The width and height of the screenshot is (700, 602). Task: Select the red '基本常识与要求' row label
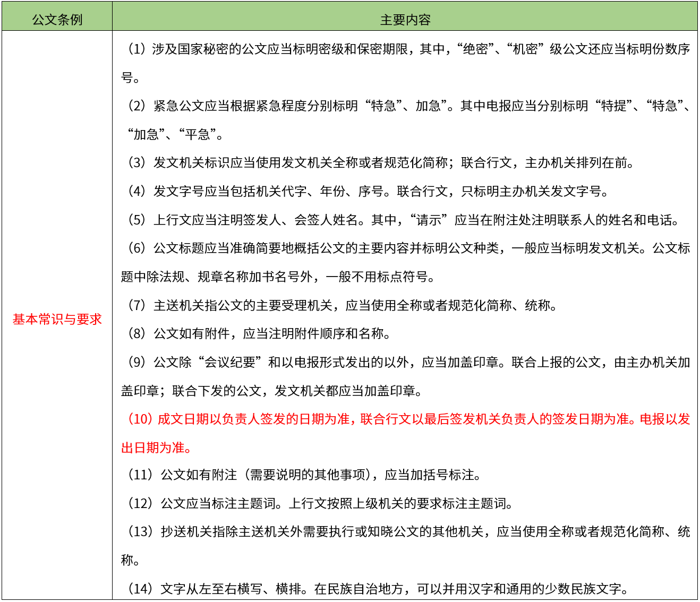tap(57, 319)
